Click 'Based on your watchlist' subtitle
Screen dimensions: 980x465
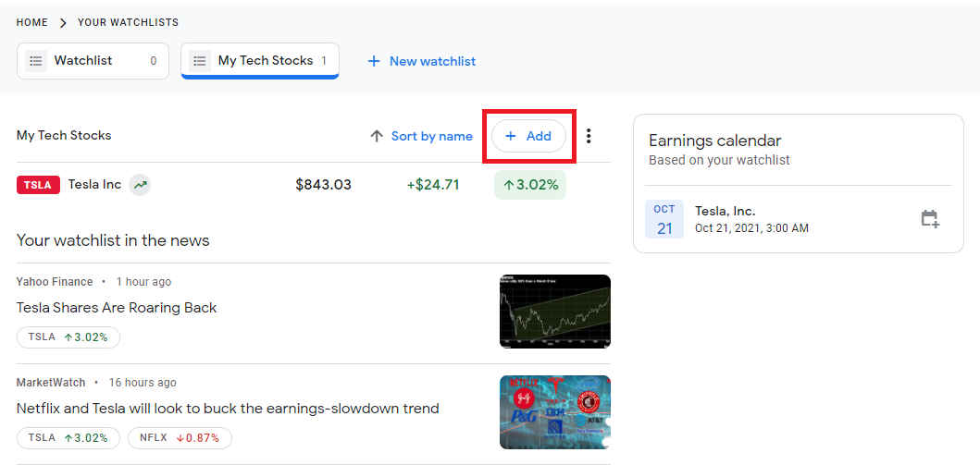coord(719,161)
